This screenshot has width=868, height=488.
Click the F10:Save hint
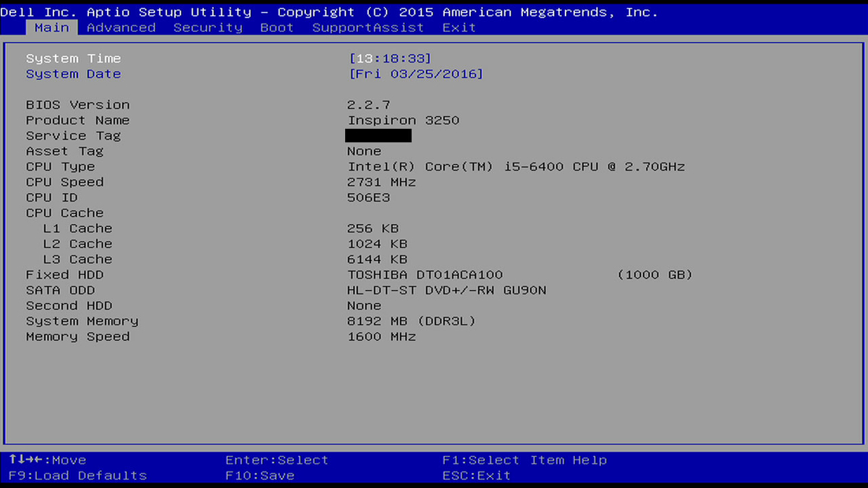point(260,476)
